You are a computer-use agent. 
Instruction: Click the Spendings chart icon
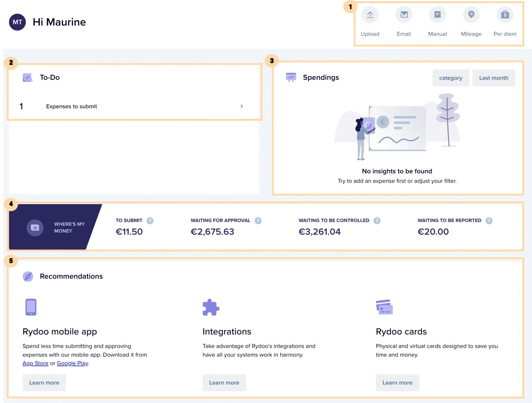(291, 77)
